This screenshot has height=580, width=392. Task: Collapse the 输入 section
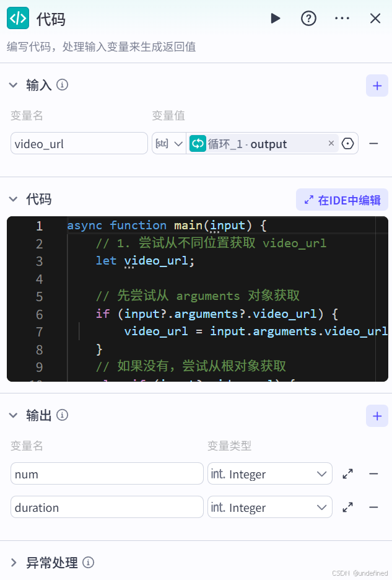13,85
